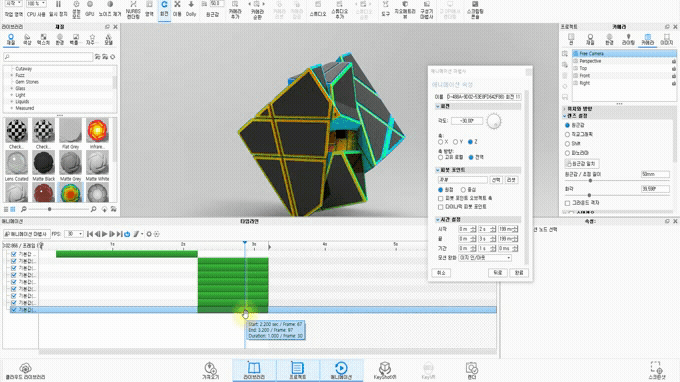
Task: Collapse the Lens Settings section
Action: pyautogui.click(x=565, y=116)
